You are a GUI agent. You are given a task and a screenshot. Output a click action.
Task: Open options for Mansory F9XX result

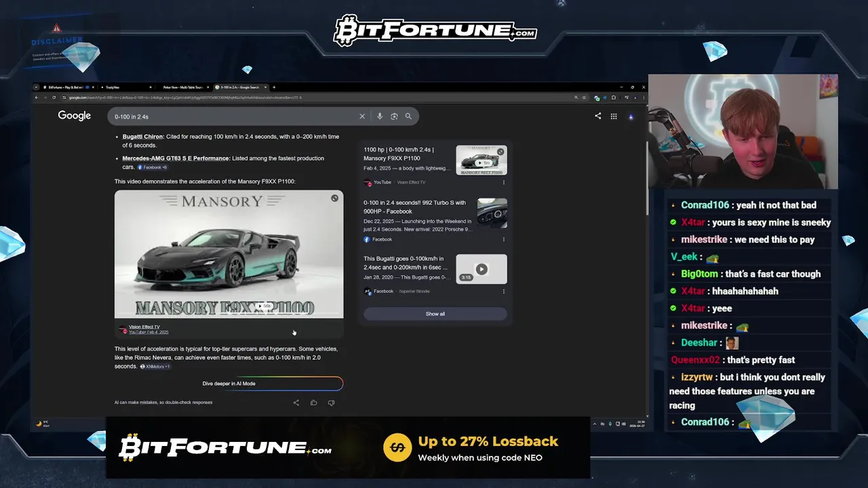point(503,182)
